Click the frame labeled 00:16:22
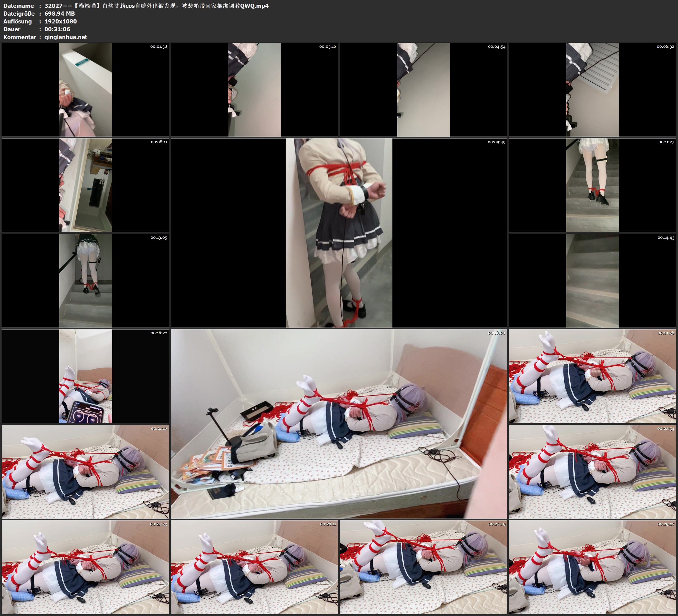Viewport: 678px width, 616px height. click(85, 376)
